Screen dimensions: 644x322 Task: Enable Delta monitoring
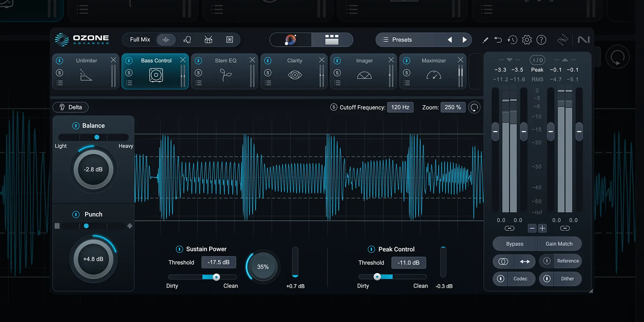click(70, 107)
